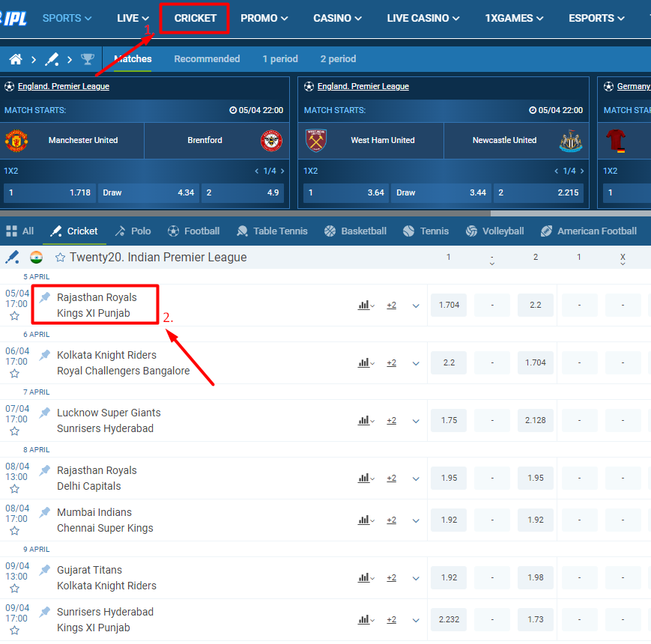The image size is (651, 644).
Task: Select the Football sport tab
Action: (x=193, y=231)
